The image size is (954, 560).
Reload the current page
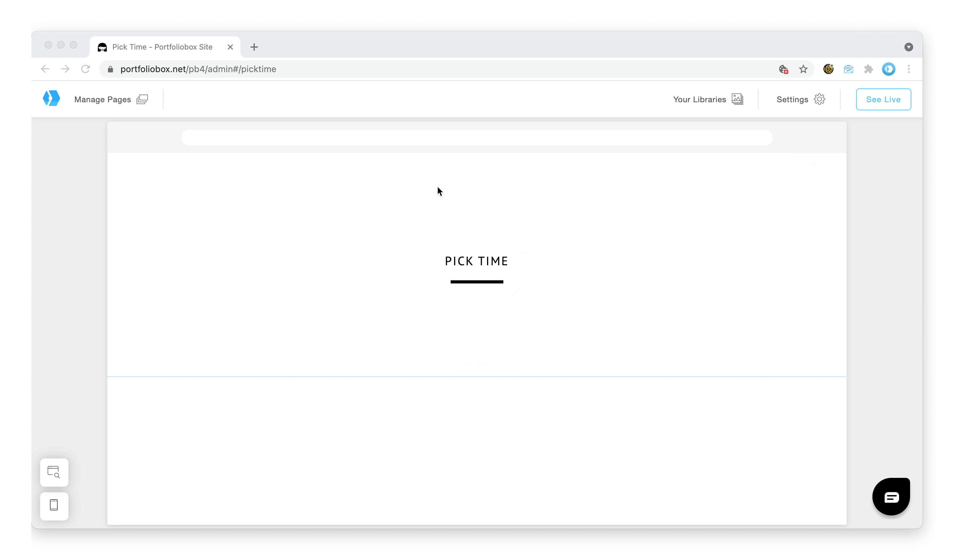[86, 69]
